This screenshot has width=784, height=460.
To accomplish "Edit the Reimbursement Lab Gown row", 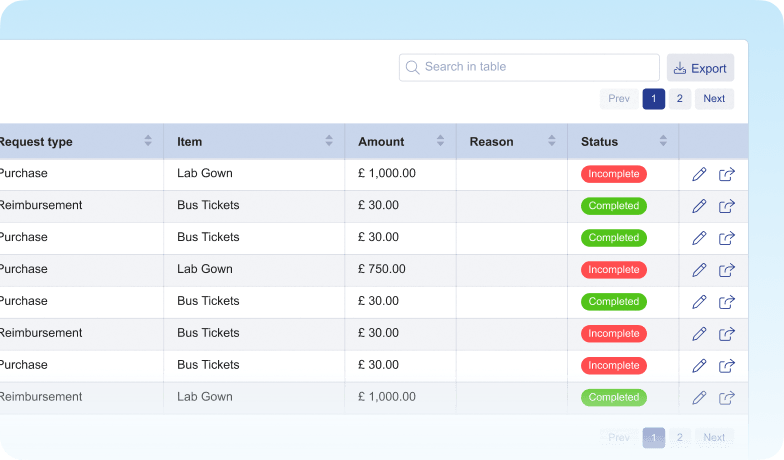I will [699, 398].
